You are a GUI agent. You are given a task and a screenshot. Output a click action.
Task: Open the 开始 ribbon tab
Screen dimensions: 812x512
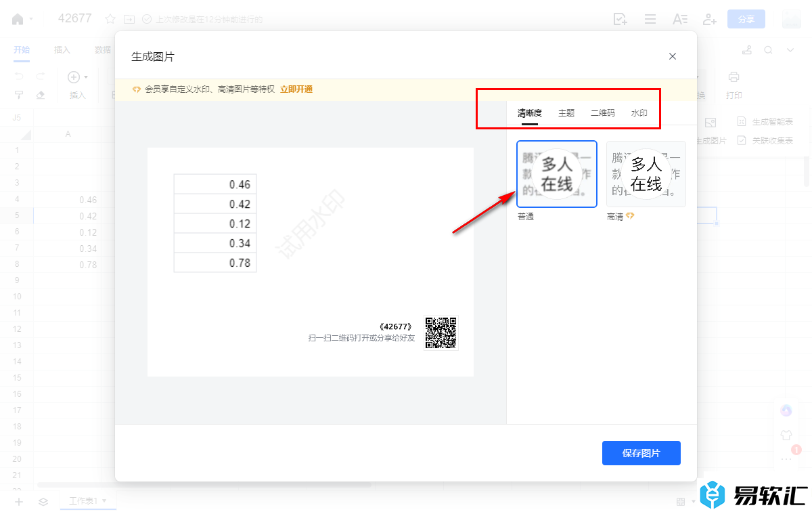[22, 49]
